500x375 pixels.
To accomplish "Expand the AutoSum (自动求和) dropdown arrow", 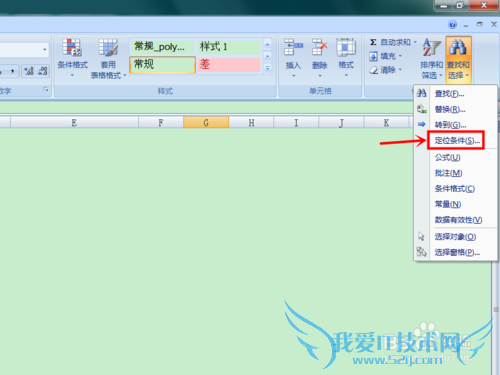I will point(415,42).
